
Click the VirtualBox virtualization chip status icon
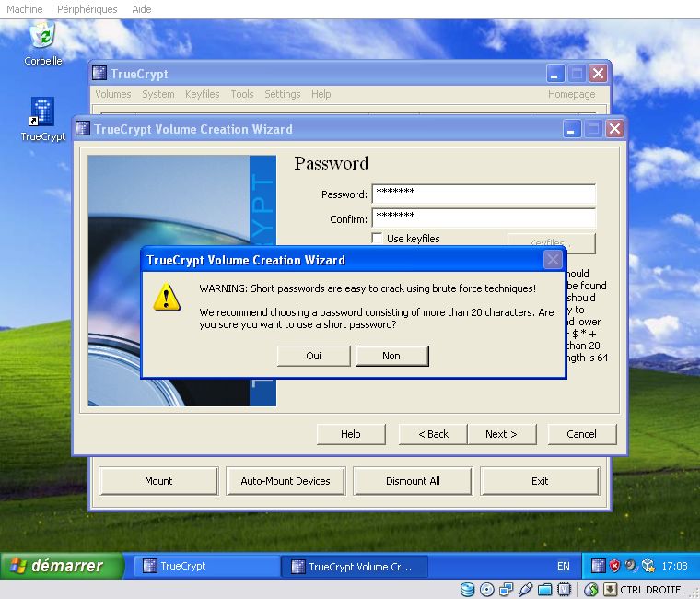(565, 590)
